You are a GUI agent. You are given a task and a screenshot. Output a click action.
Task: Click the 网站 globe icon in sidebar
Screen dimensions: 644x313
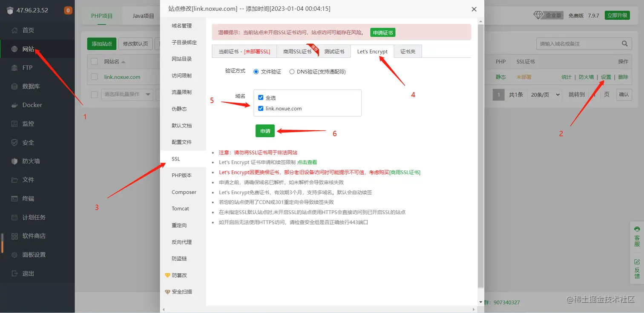pos(14,49)
